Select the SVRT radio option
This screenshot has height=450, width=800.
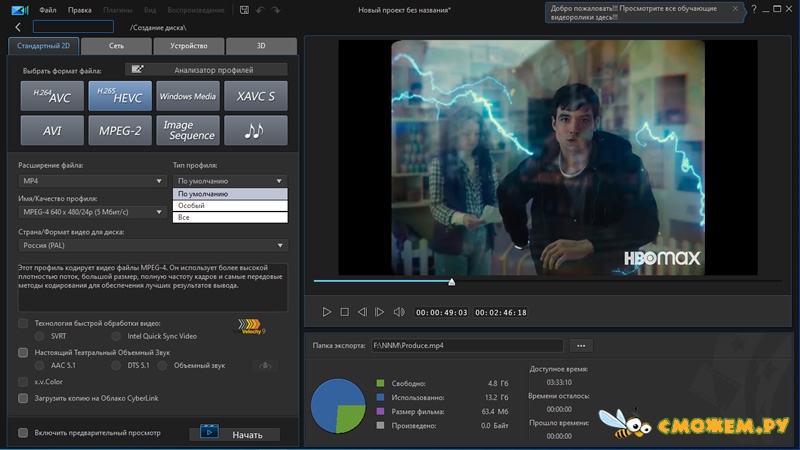(39, 336)
